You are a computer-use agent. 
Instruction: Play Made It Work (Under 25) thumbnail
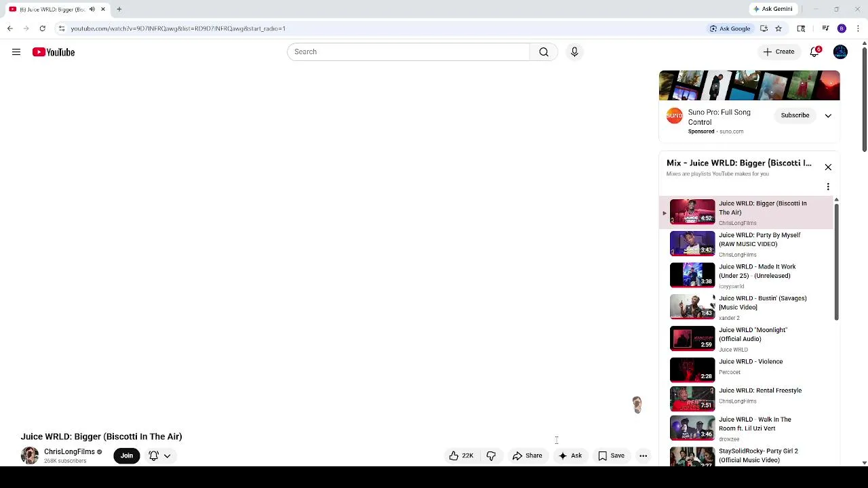pyautogui.click(x=692, y=275)
